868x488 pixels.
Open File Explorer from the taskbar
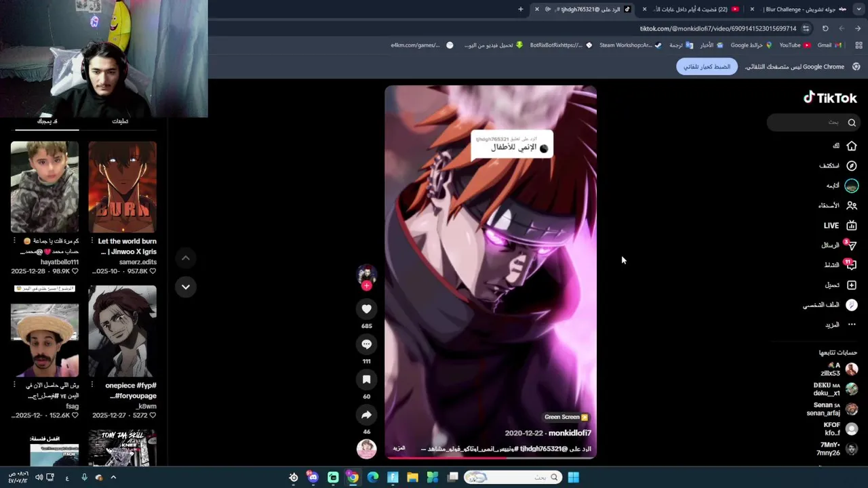[412, 477]
